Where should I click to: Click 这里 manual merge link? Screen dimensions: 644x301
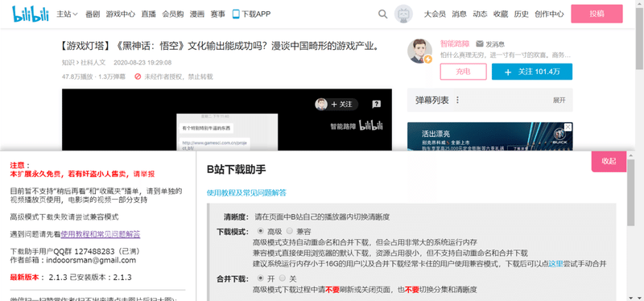[x=555, y=264]
